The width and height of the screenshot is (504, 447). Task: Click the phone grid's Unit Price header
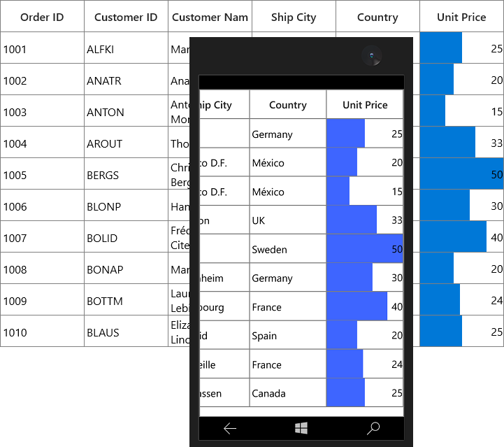tap(365, 104)
